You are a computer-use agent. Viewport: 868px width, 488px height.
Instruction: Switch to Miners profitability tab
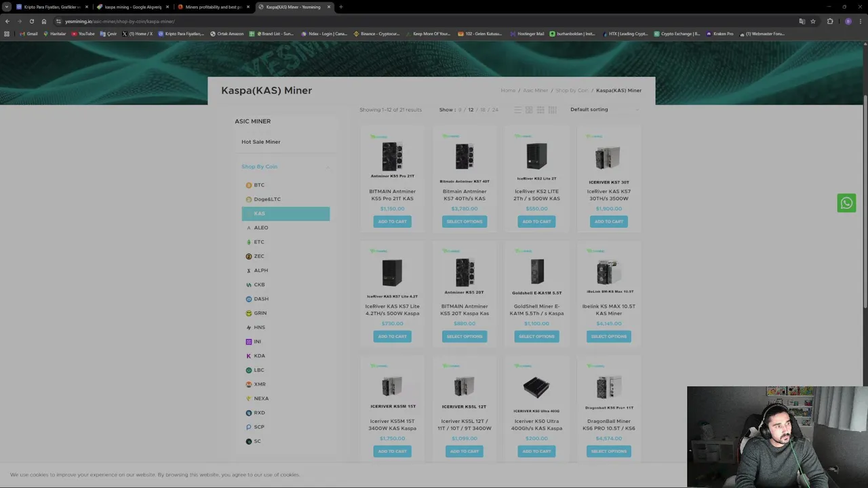[213, 7]
